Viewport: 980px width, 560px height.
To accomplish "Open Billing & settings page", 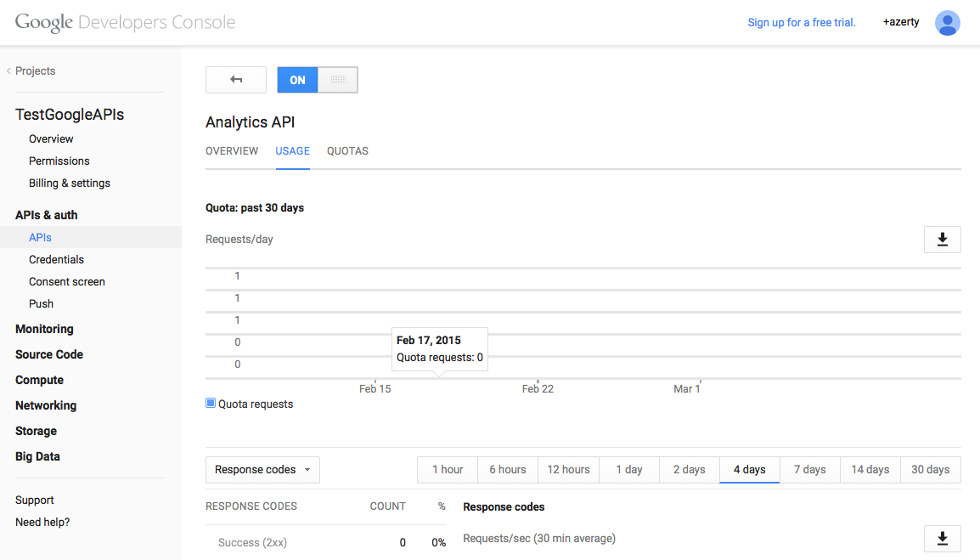I will 70,183.
